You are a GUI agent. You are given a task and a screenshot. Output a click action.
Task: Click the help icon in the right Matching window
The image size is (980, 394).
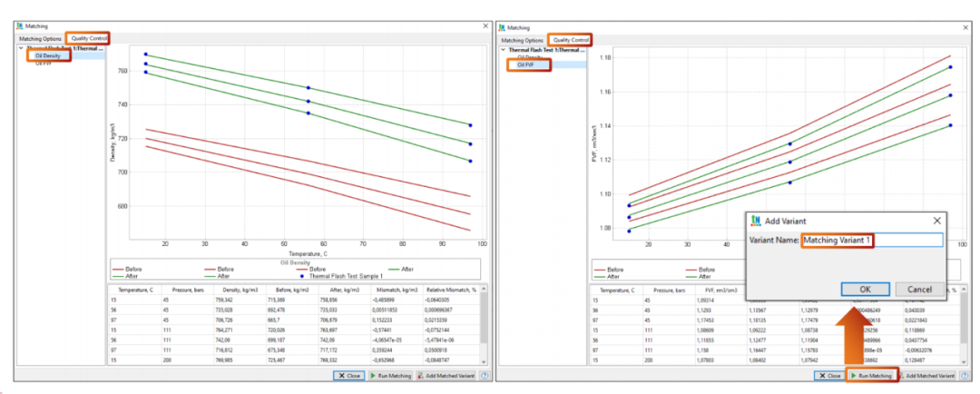[x=964, y=375]
